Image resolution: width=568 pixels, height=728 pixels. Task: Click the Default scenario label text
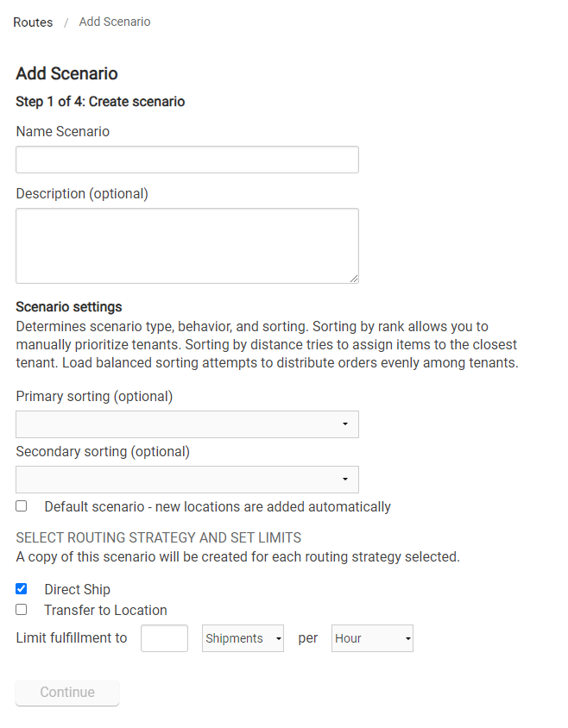pos(216,506)
